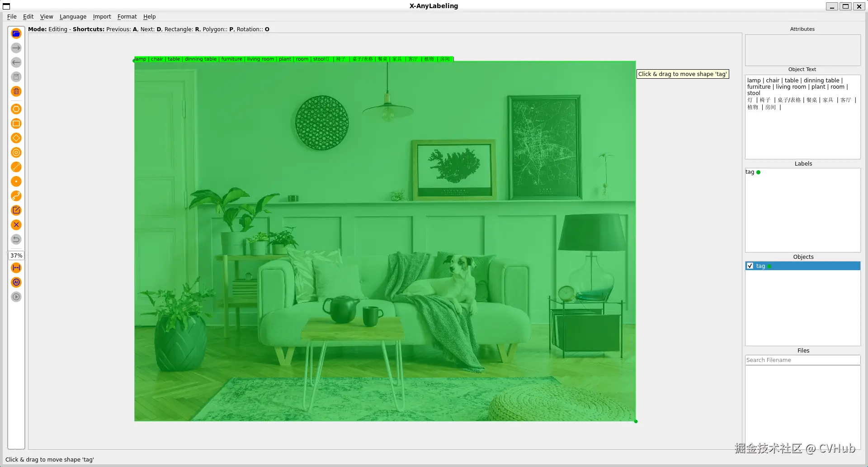Activate the edit shapes tool

point(16,210)
